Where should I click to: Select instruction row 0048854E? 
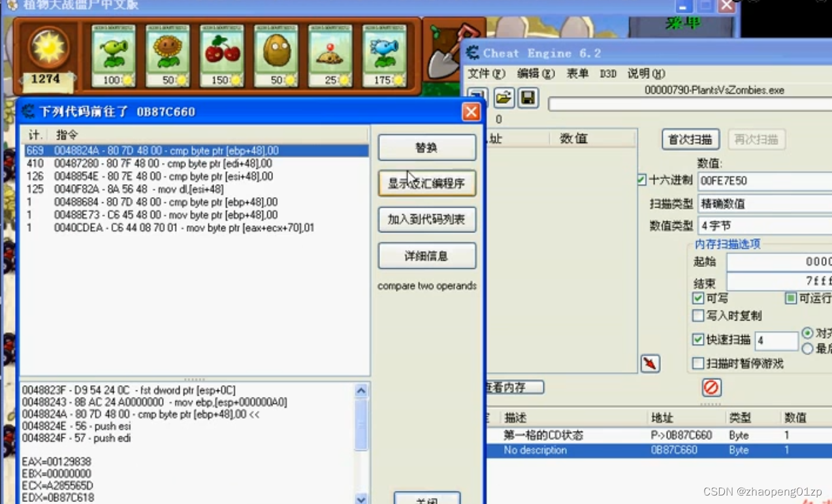coord(196,176)
